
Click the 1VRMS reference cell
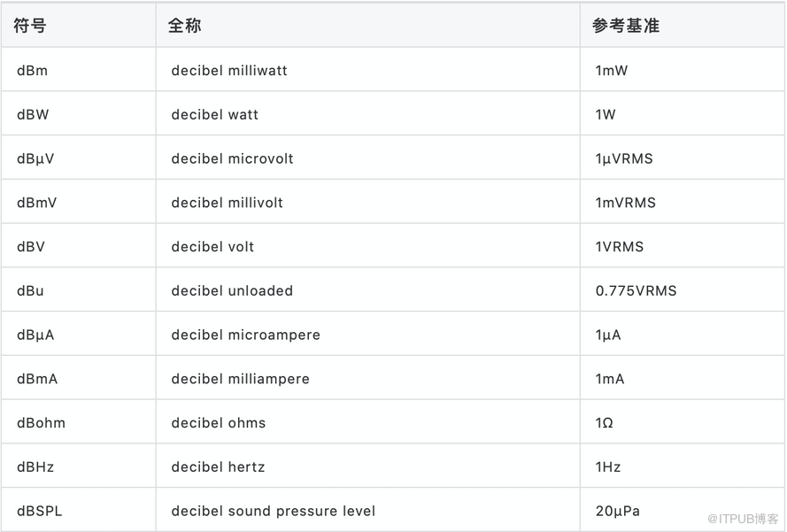coord(619,247)
